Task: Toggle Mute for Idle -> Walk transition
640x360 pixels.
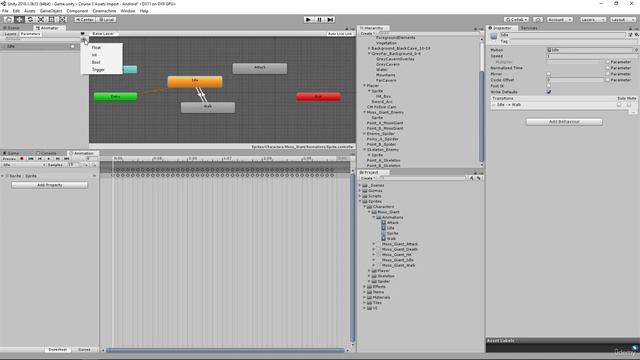Action: tap(630, 104)
